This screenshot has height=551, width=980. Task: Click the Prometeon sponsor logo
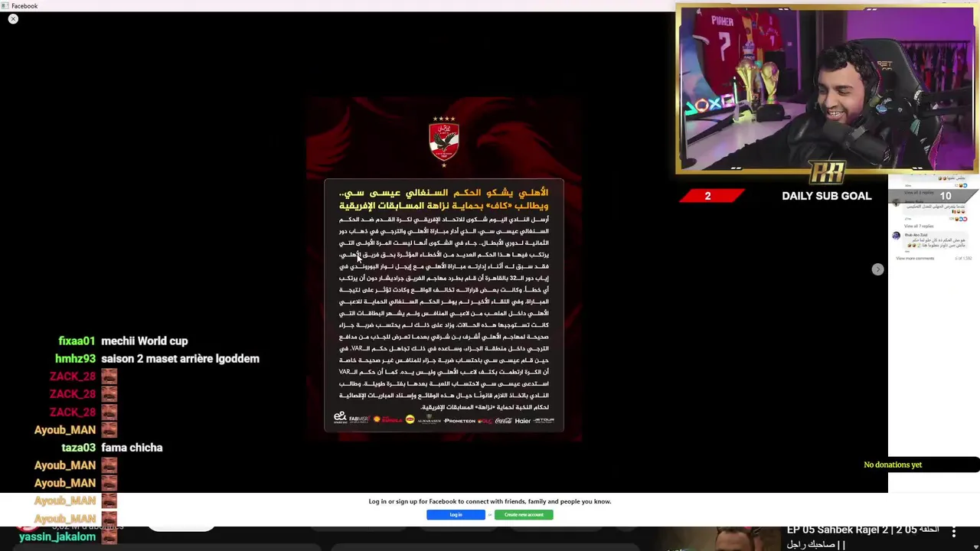click(459, 420)
